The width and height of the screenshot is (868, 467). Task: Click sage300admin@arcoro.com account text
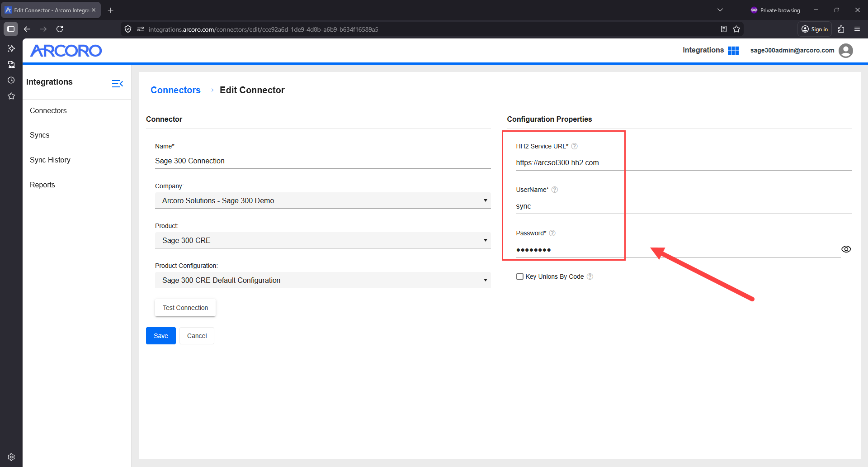(x=792, y=50)
